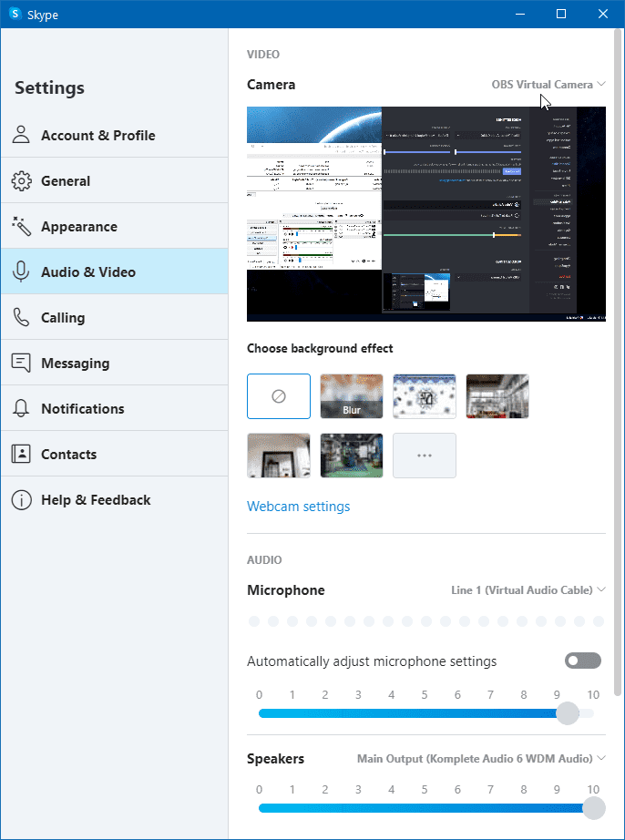
Task: Click the Account & Profile person icon
Action: (x=21, y=135)
